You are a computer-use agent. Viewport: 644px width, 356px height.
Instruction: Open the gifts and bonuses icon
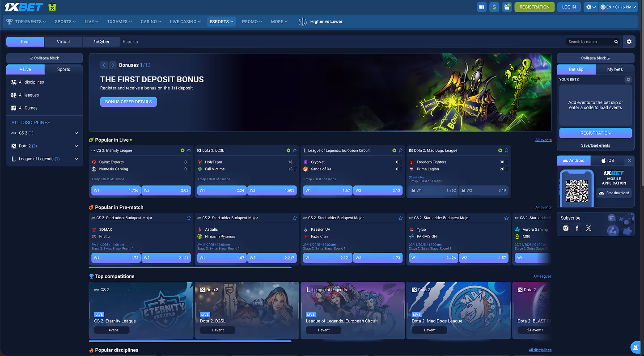point(507,7)
